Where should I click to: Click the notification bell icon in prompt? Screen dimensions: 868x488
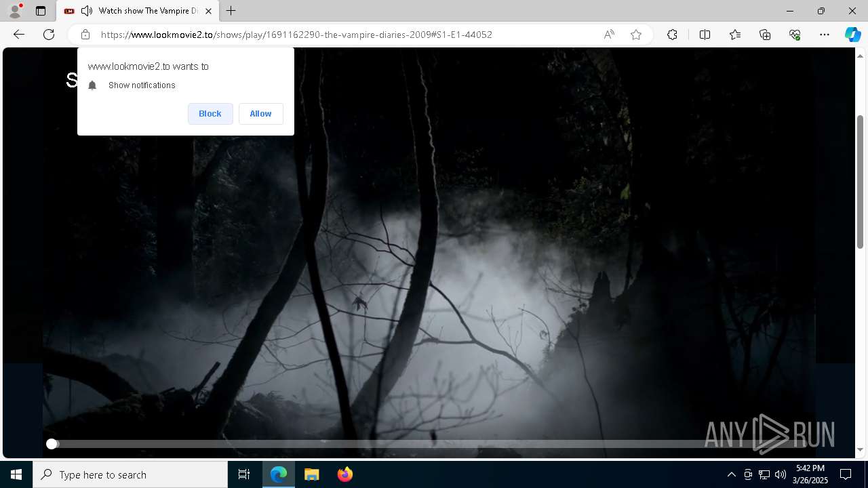(x=93, y=85)
